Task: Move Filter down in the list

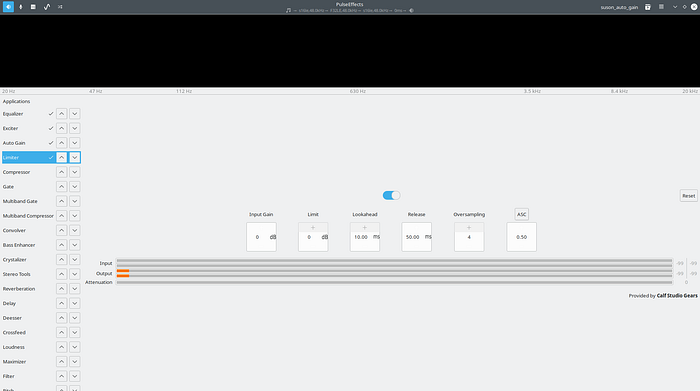Action: pyautogui.click(x=75, y=376)
